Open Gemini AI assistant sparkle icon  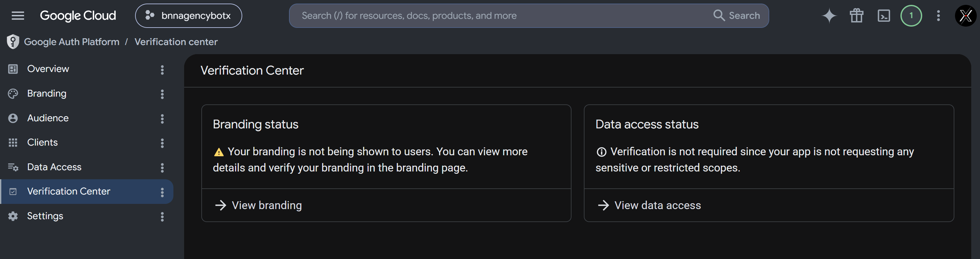(x=829, y=16)
